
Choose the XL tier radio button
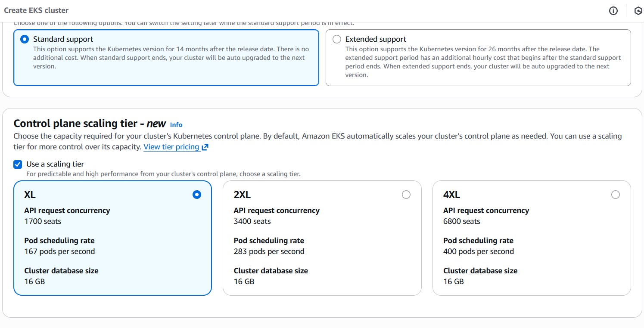[x=197, y=195]
